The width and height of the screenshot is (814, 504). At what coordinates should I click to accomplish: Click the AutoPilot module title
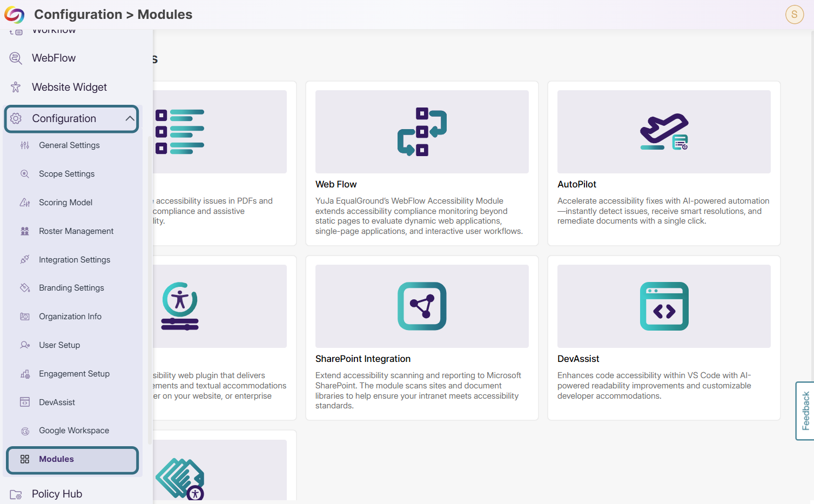click(x=577, y=185)
